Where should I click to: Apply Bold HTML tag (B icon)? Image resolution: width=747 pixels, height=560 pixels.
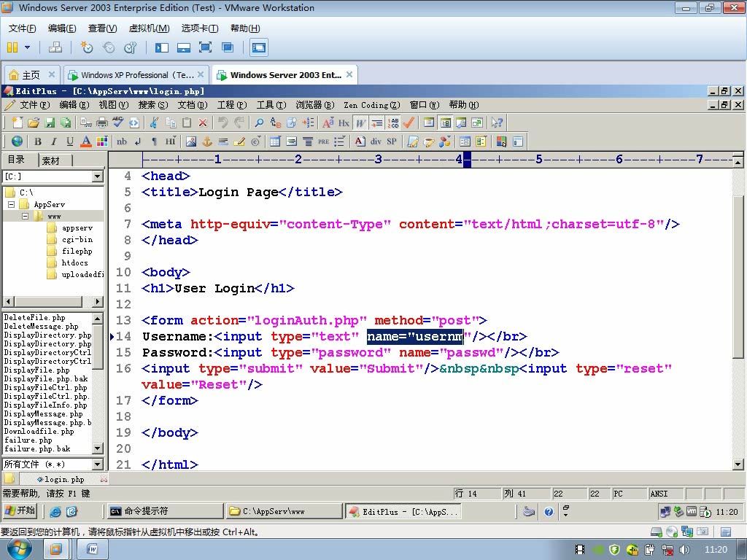(38, 141)
